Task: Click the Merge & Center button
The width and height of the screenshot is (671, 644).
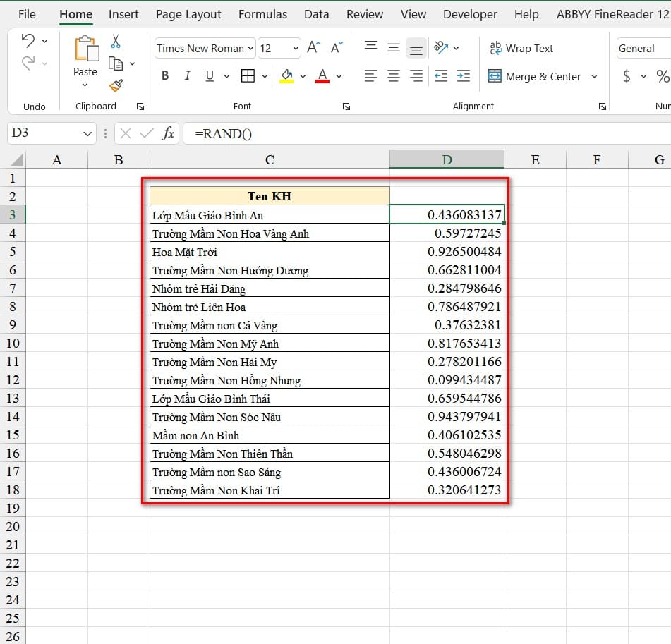Action: (x=535, y=76)
